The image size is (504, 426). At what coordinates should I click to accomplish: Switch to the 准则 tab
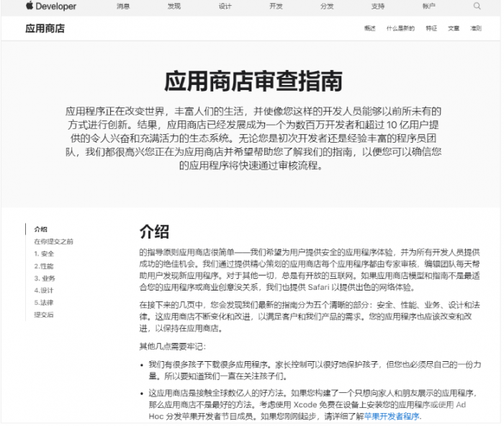476,28
